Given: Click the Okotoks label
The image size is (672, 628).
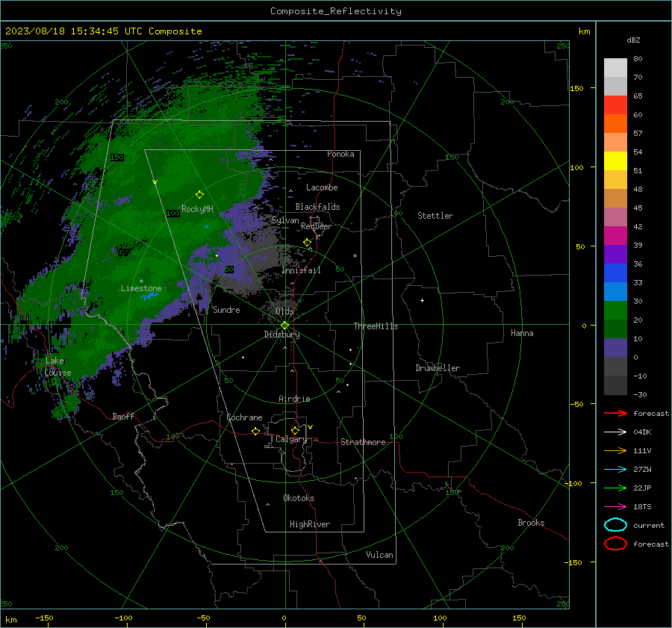Looking at the screenshot, I should (299, 498).
